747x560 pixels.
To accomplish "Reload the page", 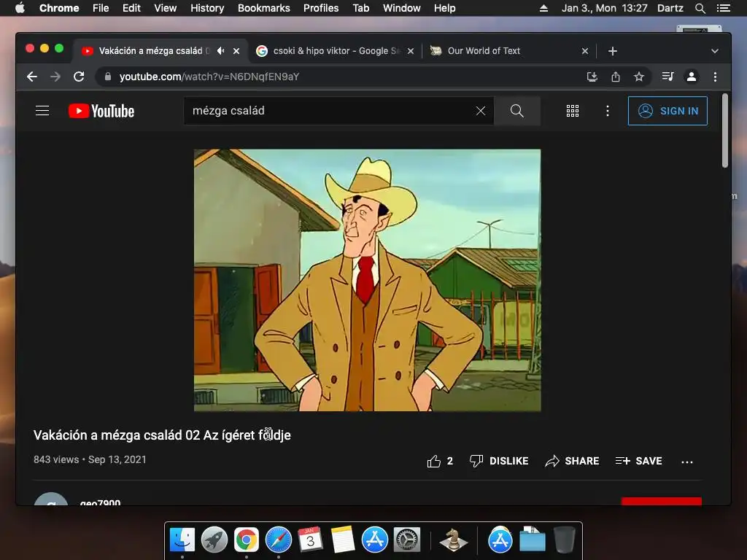I will pos(79,77).
